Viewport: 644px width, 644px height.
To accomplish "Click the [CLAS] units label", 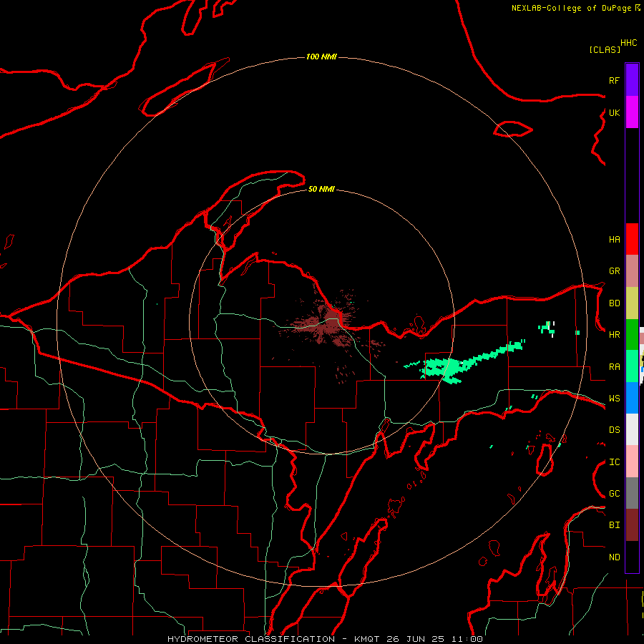I will (x=605, y=49).
